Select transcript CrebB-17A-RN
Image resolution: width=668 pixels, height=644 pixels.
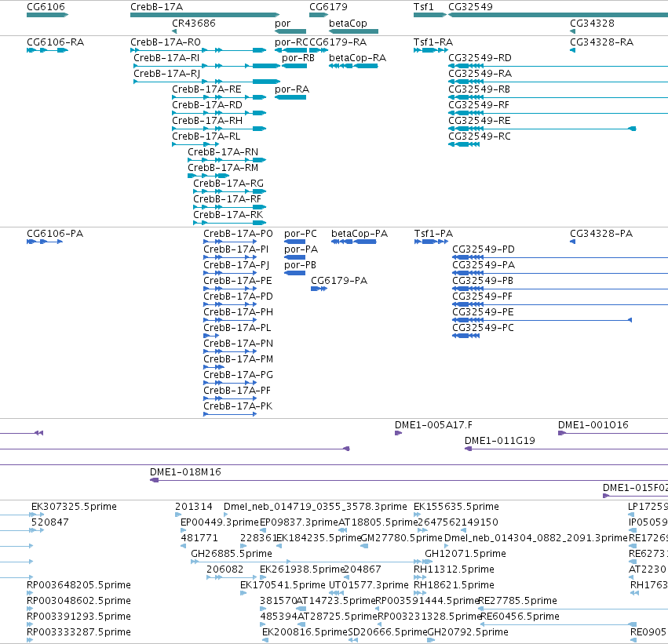(x=227, y=160)
